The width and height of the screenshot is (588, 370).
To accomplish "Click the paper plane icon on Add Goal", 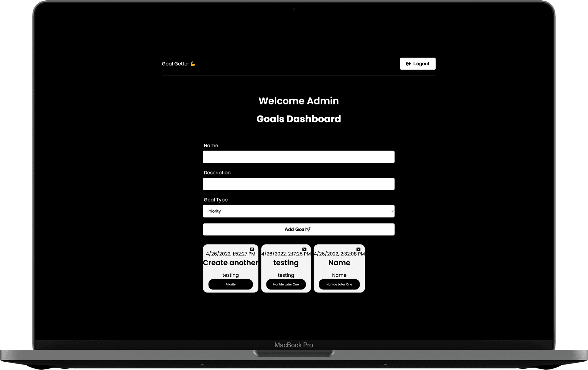I will click(308, 229).
